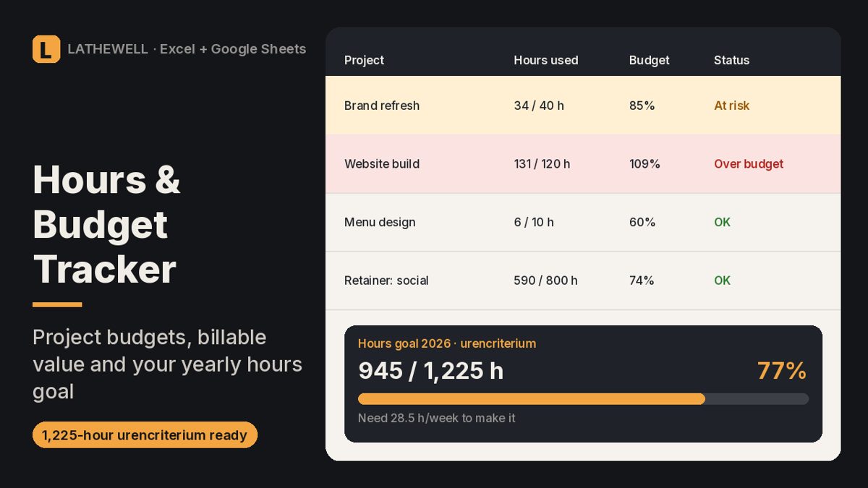Click the Over budget status
868x488 pixels.
coord(749,164)
